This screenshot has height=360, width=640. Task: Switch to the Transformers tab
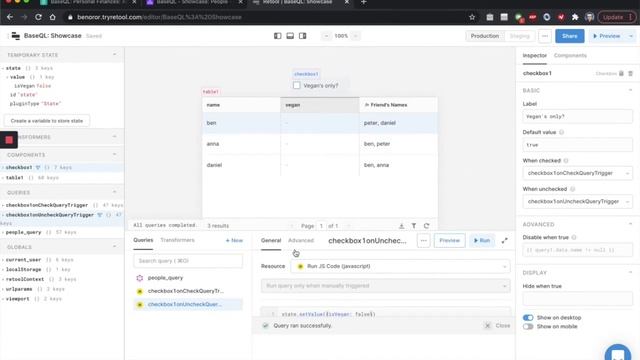178,240
